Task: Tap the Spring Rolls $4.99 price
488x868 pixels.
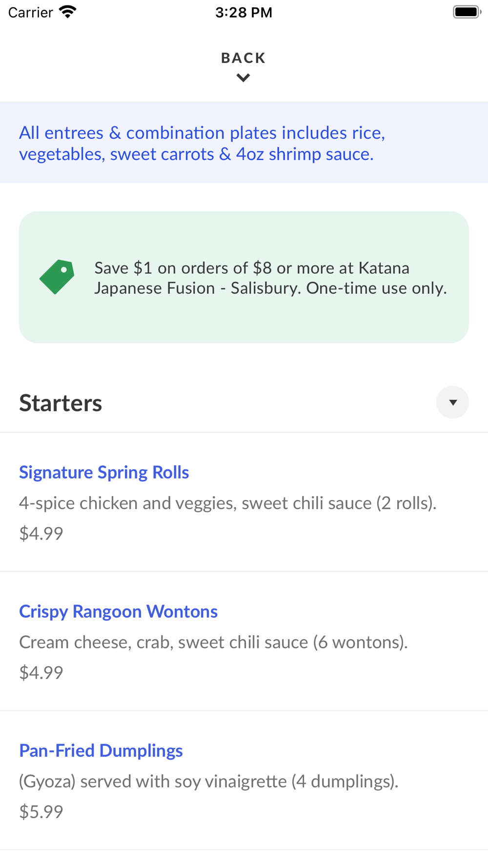Action: (x=41, y=533)
